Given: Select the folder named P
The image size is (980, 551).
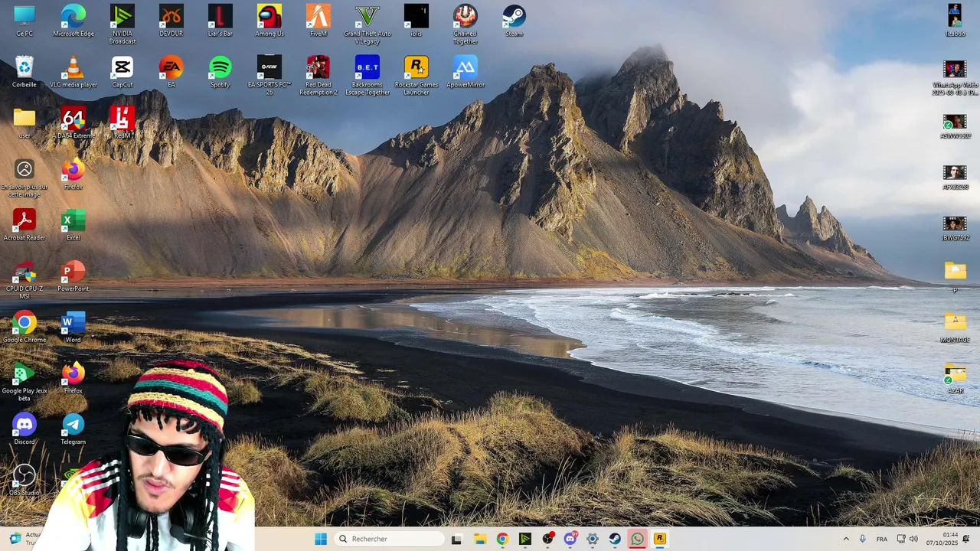Looking at the screenshot, I should click(955, 276).
